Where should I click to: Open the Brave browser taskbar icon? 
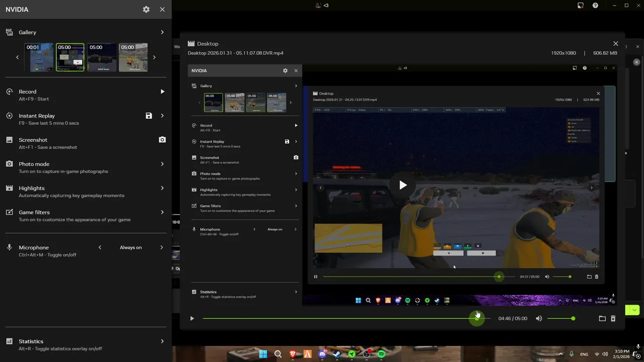click(293, 354)
